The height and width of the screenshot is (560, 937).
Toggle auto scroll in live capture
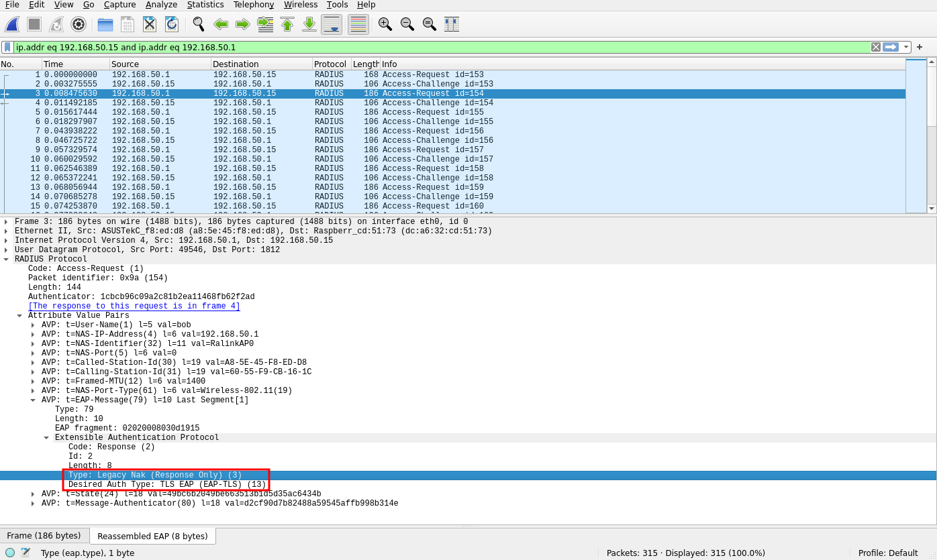tap(331, 24)
